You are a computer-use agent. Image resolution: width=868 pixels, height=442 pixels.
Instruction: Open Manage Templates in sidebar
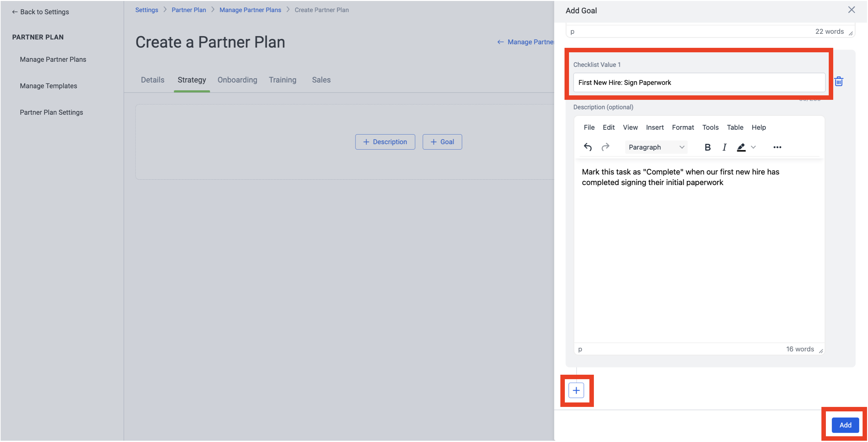[x=48, y=86]
